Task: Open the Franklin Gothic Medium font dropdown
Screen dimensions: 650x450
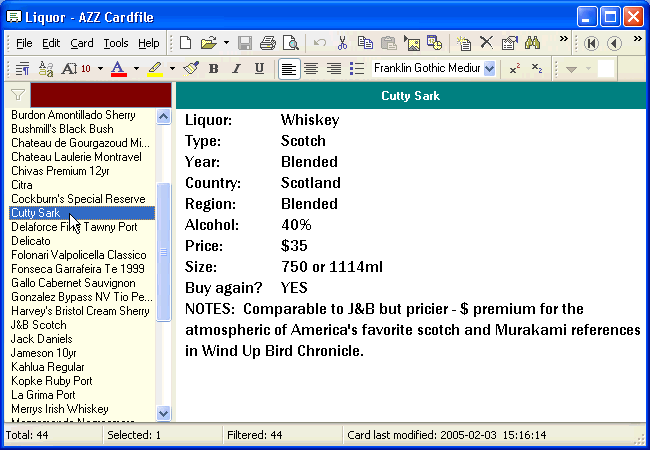Action: [490, 68]
